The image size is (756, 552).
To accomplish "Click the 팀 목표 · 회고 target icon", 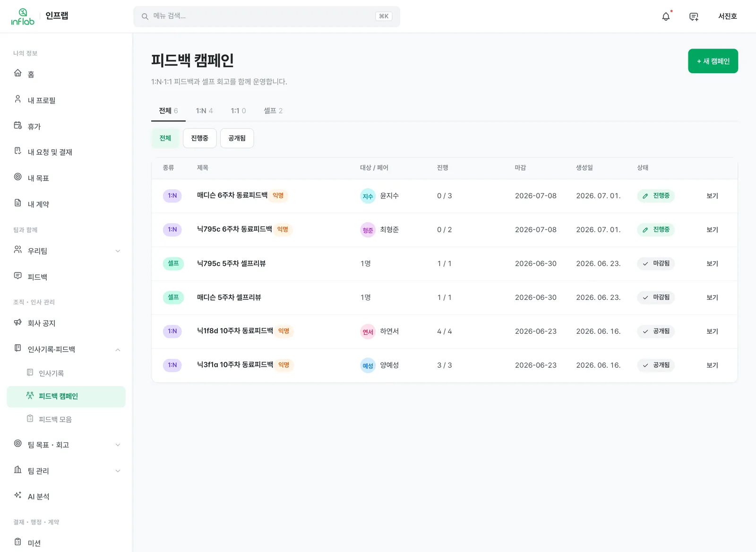I will (18, 443).
